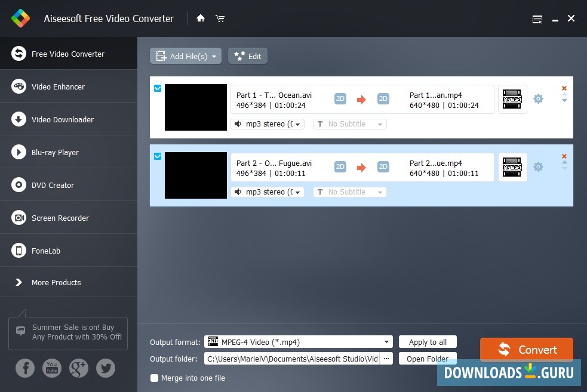
Task: Open the shopping cart icon
Action: pos(220,18)
